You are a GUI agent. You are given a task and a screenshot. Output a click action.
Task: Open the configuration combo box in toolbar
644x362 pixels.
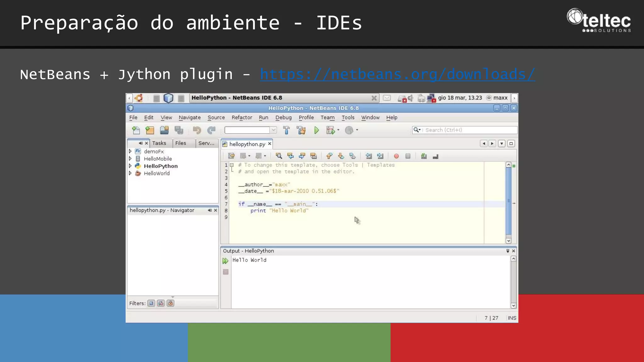(250, 130)
